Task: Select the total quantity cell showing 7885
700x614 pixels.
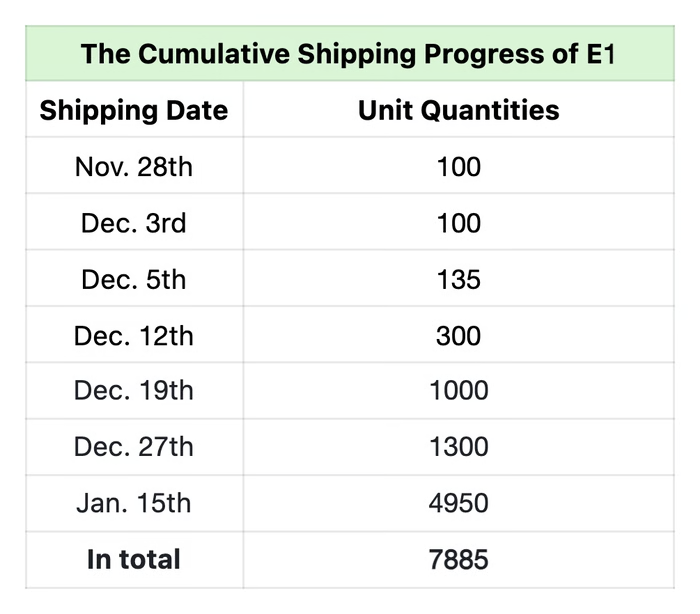Action: tap(459, 559)
